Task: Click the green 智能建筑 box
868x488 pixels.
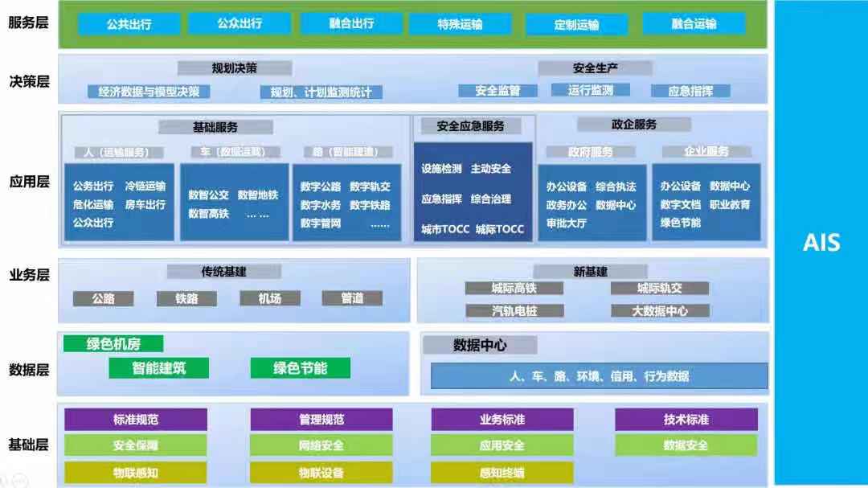Action: point(158,368)
